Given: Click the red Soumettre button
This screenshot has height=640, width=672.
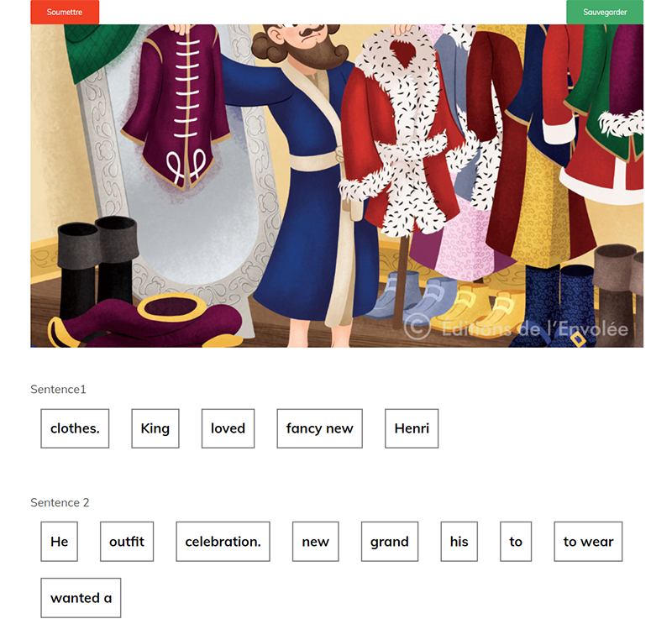Looking at the screenshot, I should pos(65,12).
